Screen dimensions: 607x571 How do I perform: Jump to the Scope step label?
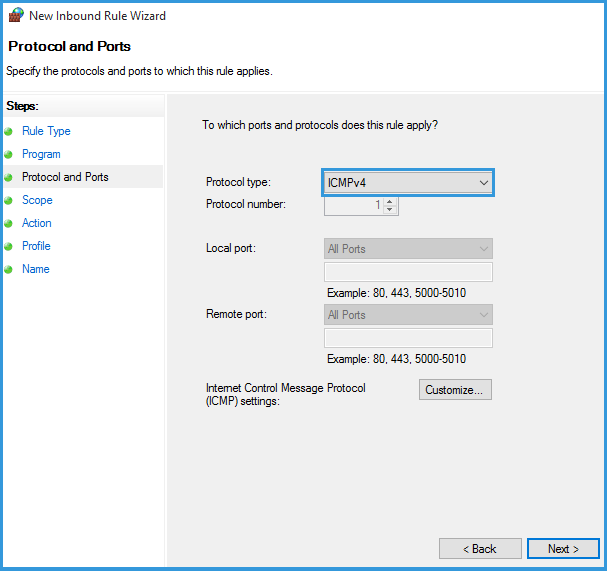(x=37, y=200)
